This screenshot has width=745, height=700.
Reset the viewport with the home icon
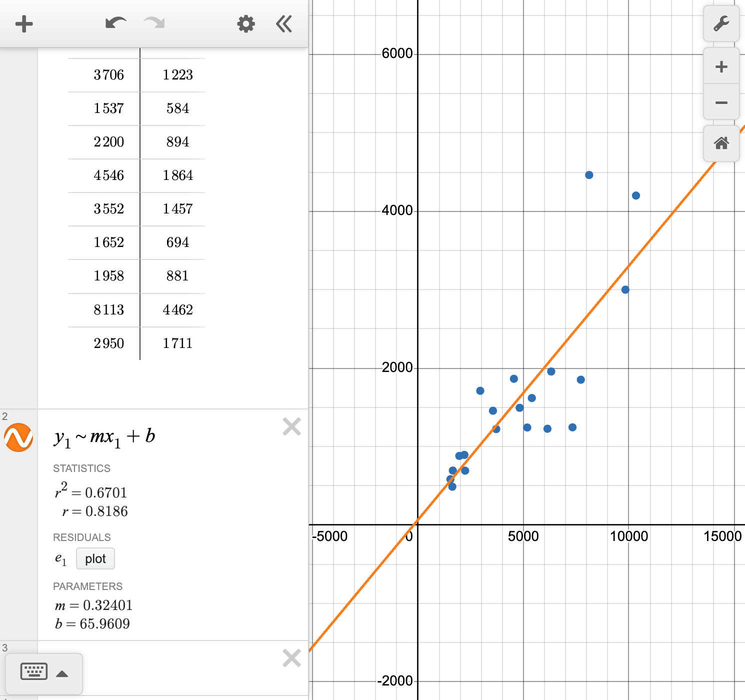pyautogui.click(x=721, y=143)
